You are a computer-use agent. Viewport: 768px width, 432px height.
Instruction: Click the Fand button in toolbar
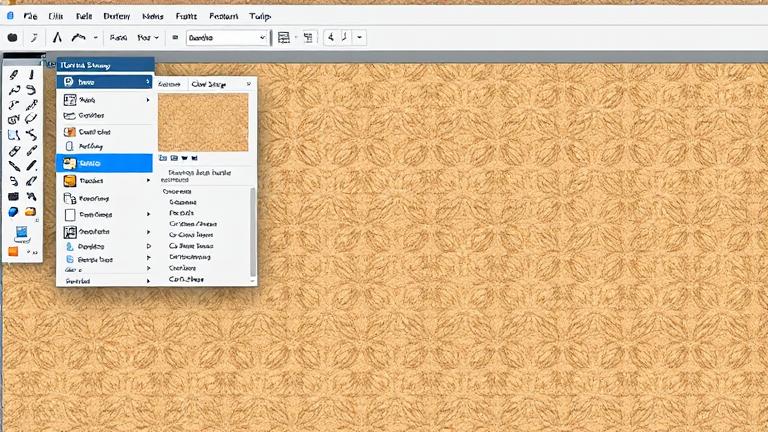[118, 37]
